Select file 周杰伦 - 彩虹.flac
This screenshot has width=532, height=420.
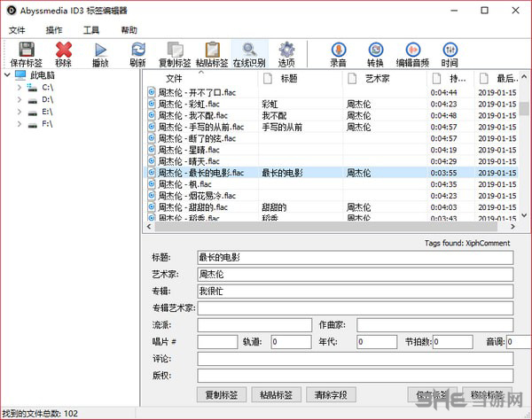tap(189, 104)
